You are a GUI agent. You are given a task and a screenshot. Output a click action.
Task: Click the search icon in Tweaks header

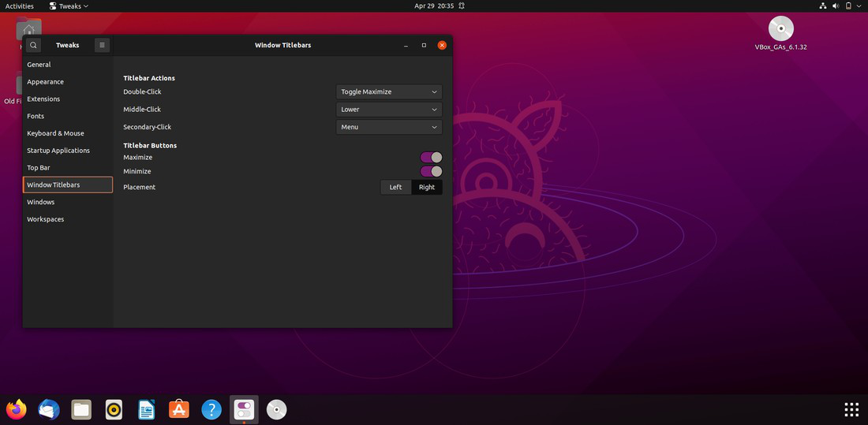(x=33, y=46)
